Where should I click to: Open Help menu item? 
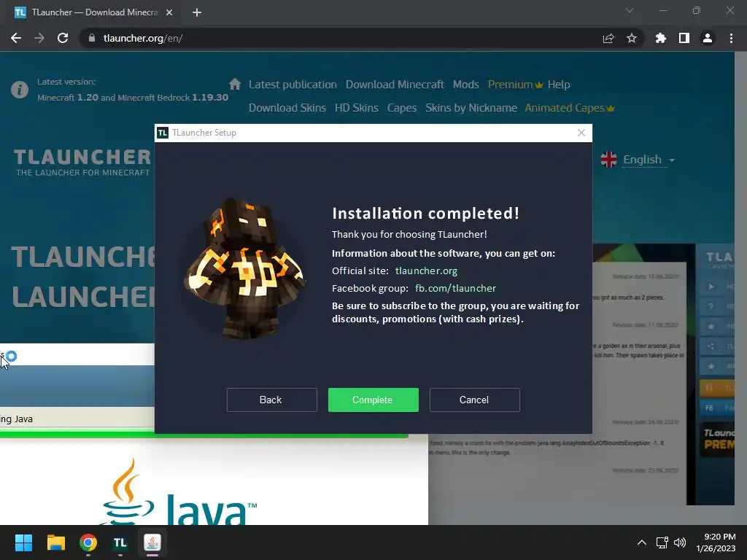pyautogui.click(x=559, y=85)
